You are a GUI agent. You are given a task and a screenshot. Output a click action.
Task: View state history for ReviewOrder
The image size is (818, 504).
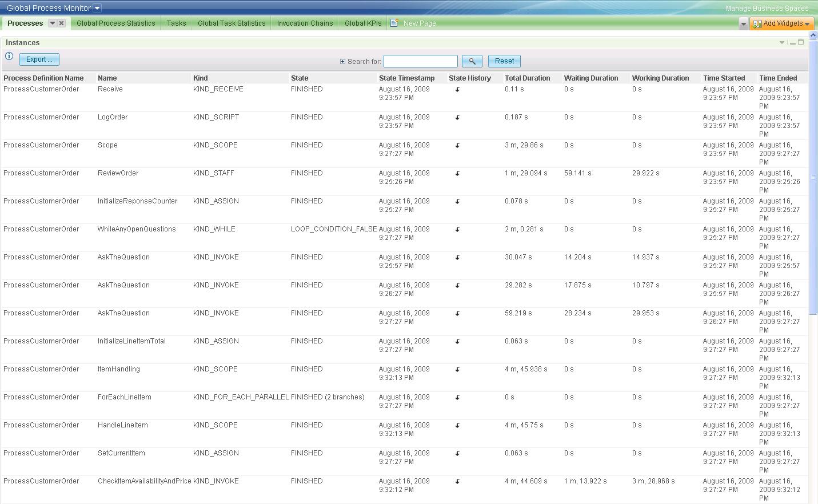pyautogui.click(x=457, y=174)
